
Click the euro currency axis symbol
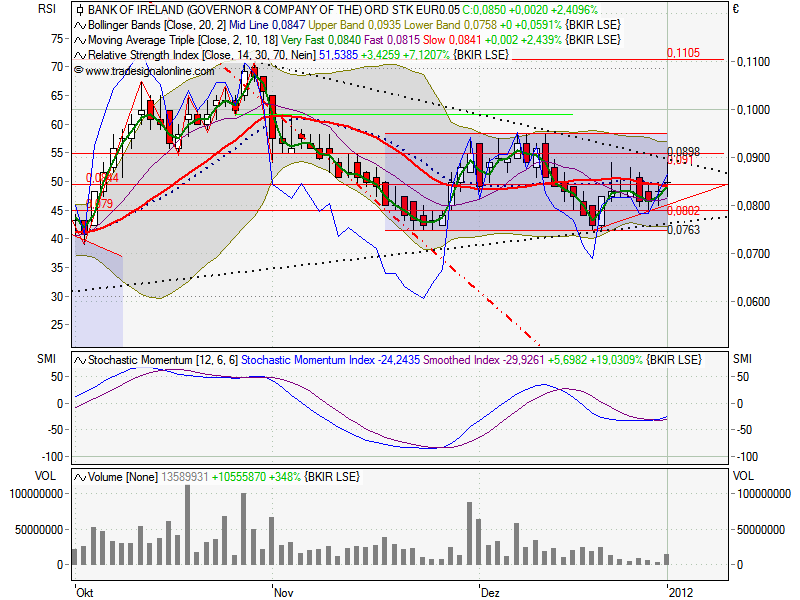[736, 9]
